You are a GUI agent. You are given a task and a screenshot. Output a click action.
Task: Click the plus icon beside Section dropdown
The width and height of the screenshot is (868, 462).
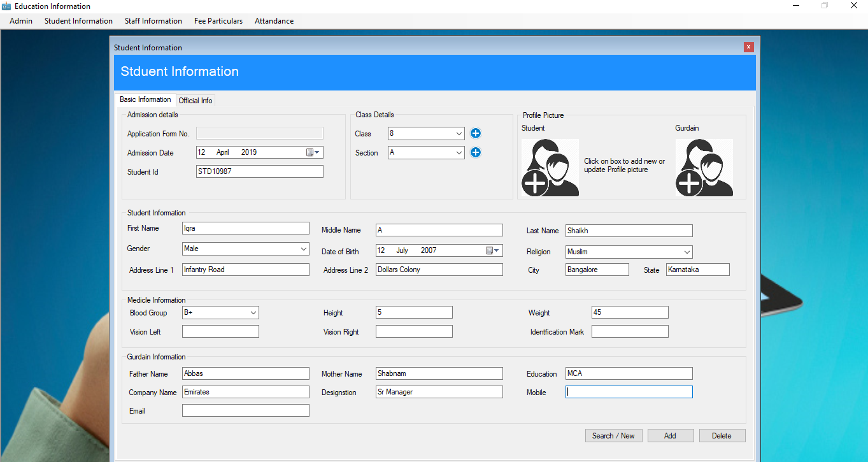[476, 152]
